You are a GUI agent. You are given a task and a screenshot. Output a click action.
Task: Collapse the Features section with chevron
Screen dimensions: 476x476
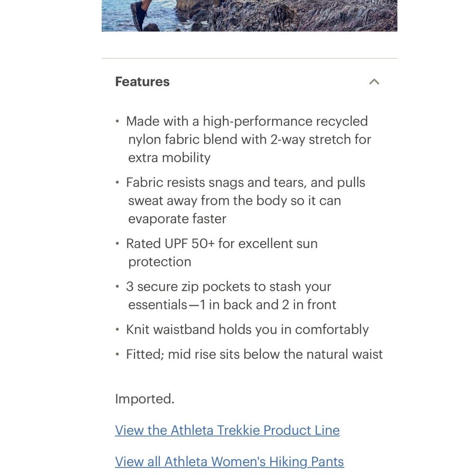(374, 82)
